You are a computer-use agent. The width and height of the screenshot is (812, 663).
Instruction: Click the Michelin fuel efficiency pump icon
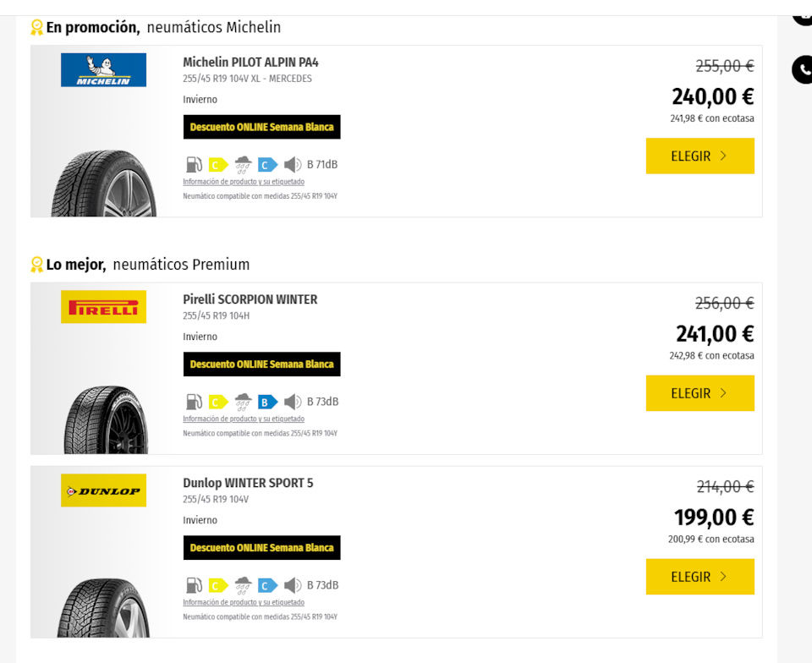(195, 164)
